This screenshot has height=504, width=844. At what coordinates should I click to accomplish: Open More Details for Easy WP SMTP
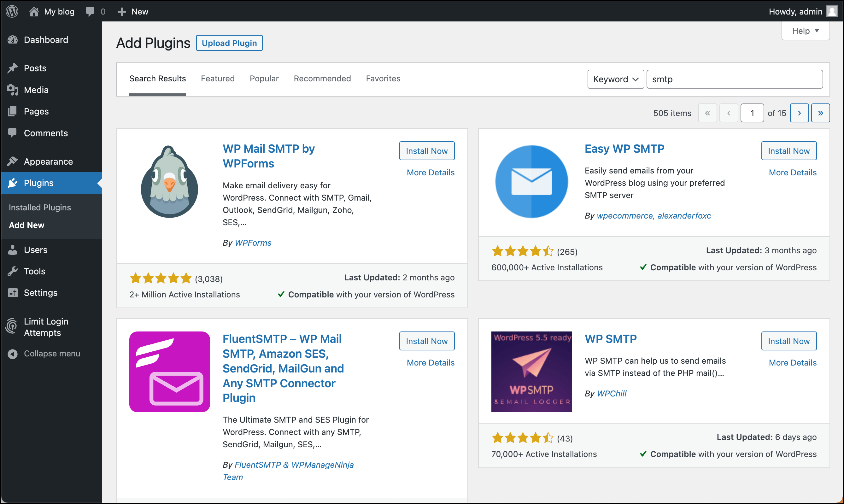793,173
